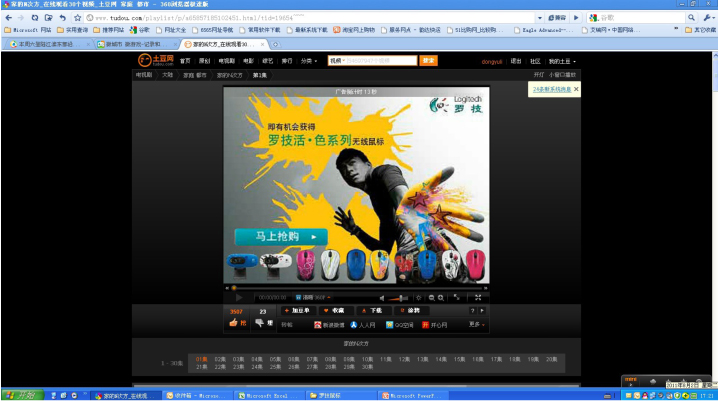Open 分类 category dropdown in nav

click(x=309, y=61)
